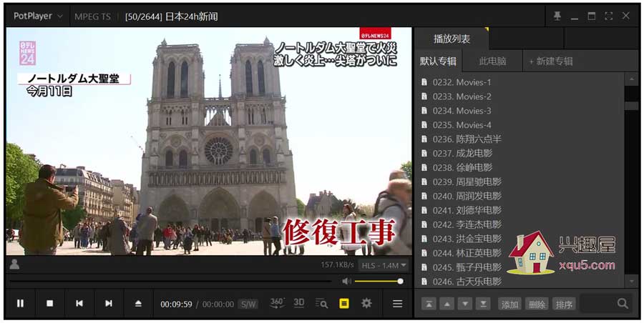Select playlist item 0234. Movies-3
This screenshot has width=644, height=323.
(519, 111)
